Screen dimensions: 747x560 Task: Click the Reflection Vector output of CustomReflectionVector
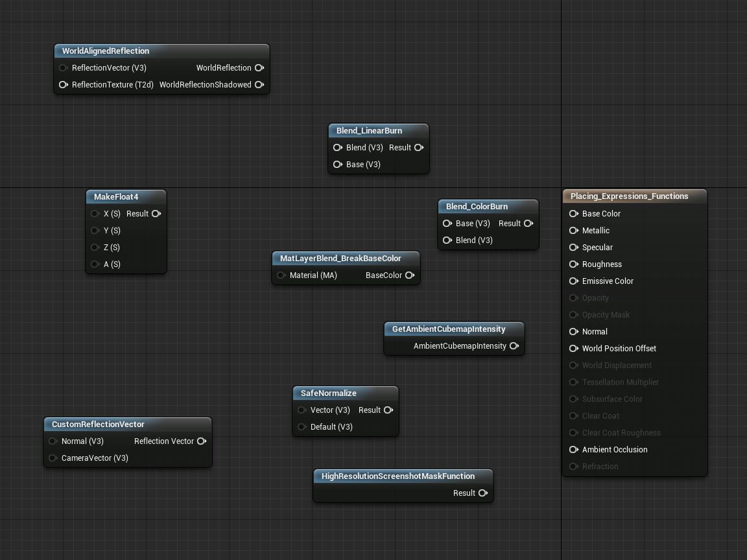pos(202,441)
